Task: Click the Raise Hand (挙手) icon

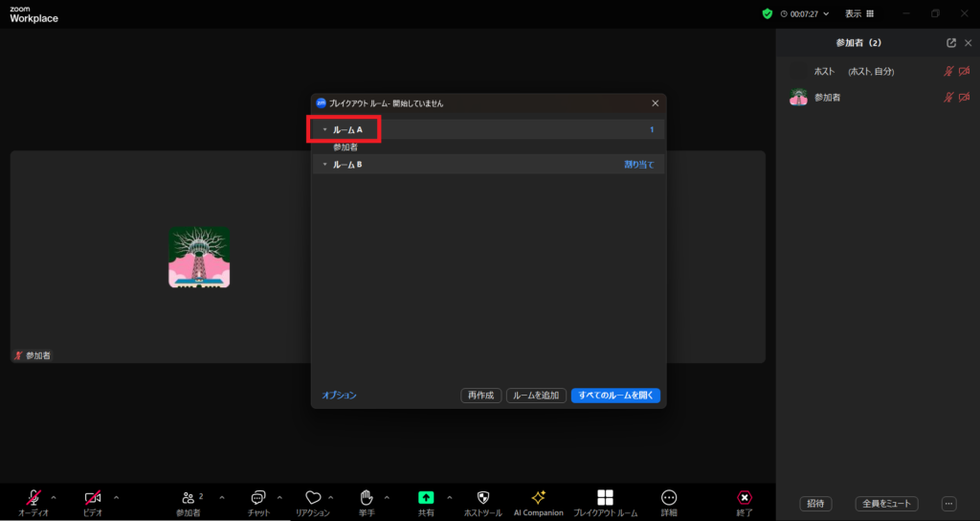Action: tap(366, 497)
